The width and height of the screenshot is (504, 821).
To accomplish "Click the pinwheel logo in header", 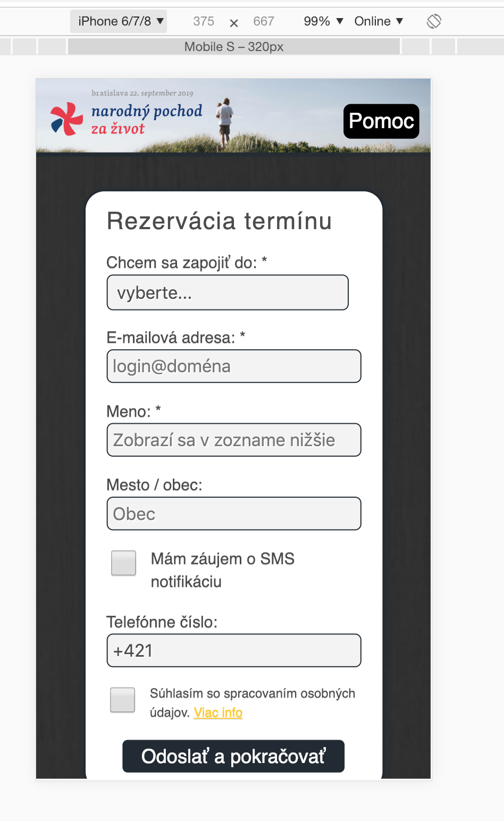I will (66, 119).
